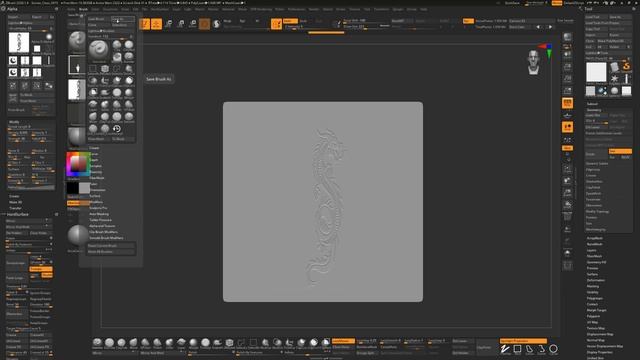Toggle the orange LazyMouse button in bottom shelf
This screenshot has height=360, width=640.
(343, 341)
